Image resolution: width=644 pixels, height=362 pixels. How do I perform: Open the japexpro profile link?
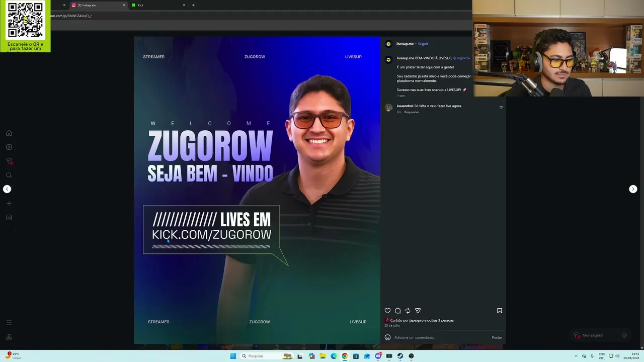[x=416, y=320]
